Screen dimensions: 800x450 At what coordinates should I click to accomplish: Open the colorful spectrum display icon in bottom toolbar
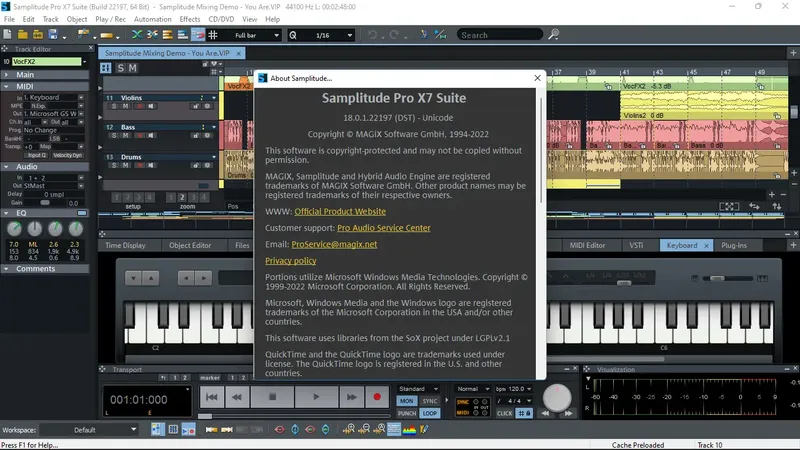coord(409,430)
